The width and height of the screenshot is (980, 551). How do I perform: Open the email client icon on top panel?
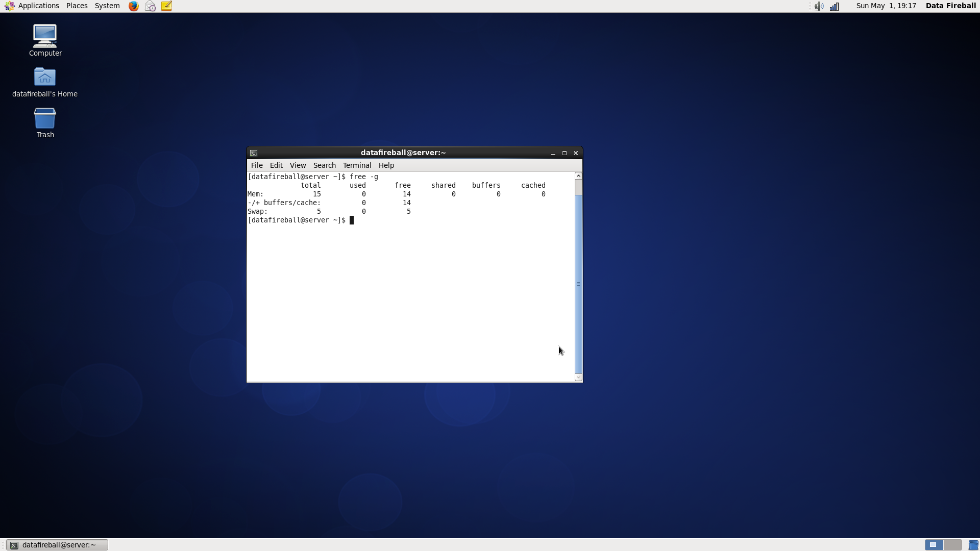(150, 6)
